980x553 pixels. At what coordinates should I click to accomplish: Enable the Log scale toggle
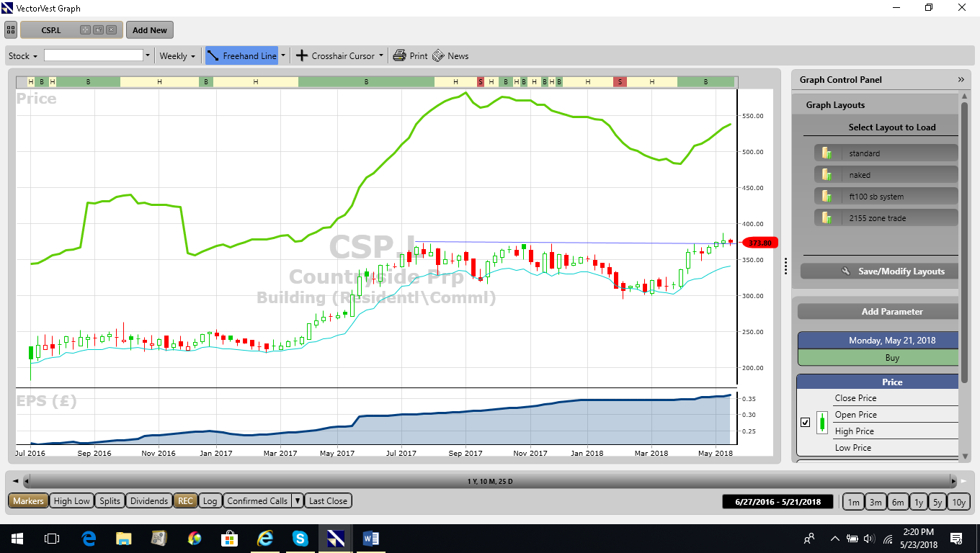click(210, 501)
